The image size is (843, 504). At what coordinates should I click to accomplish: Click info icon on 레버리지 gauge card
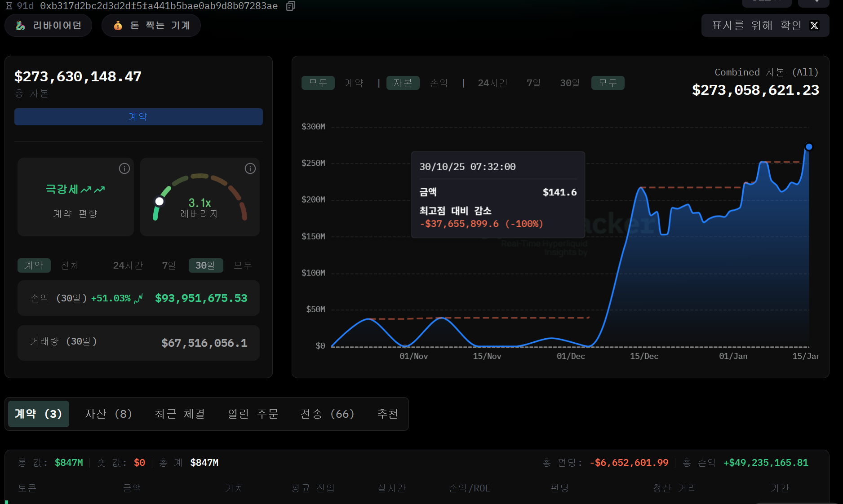click(250, 168)
